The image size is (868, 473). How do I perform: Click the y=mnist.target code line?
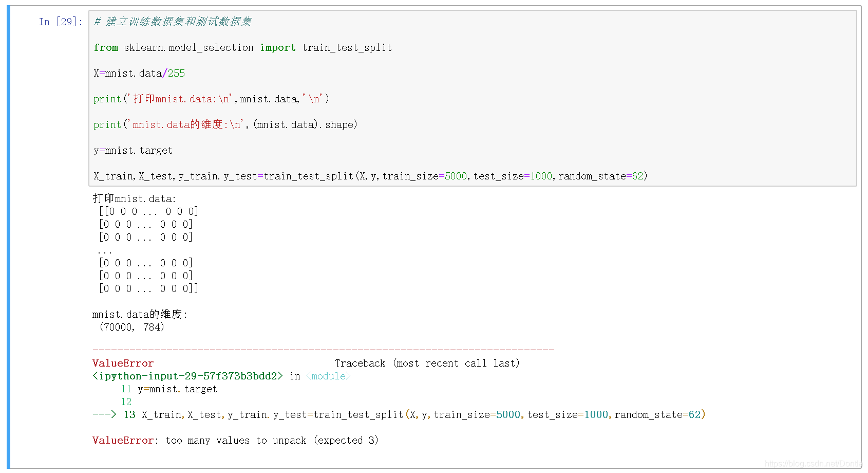pyautogui.click(x=133, y=151)
